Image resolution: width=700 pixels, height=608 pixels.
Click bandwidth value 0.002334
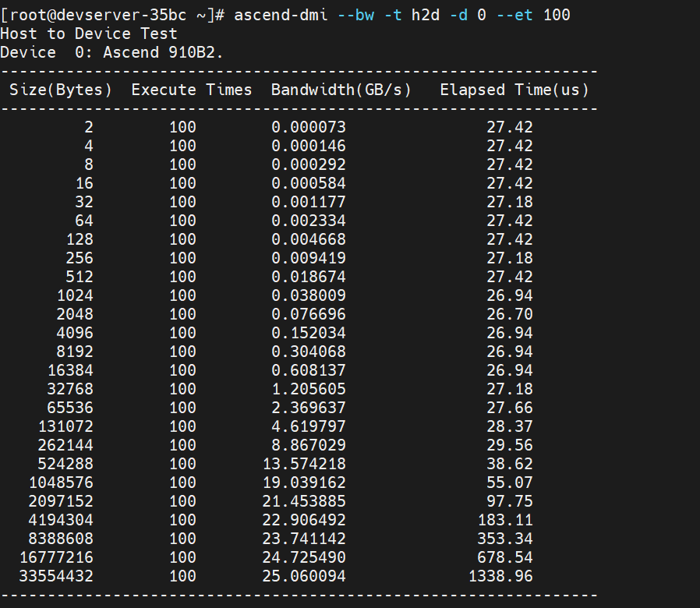coord(309,221)
